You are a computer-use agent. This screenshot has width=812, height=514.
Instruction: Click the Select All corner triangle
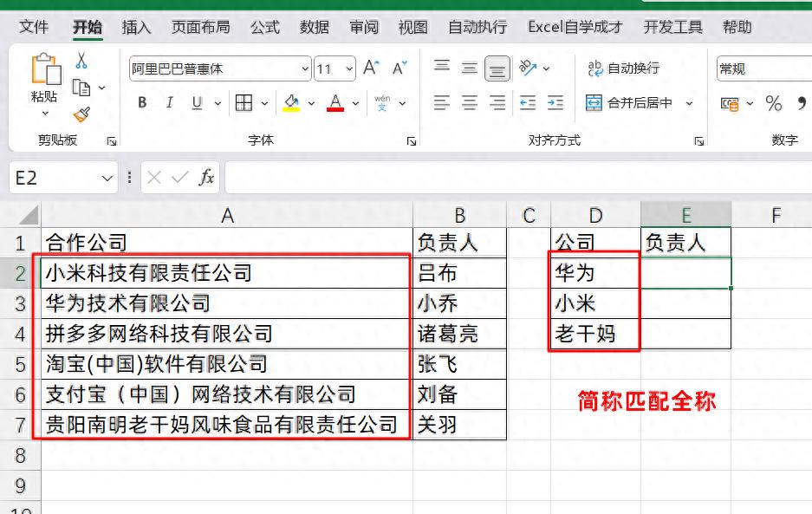[x=28, y=215]
